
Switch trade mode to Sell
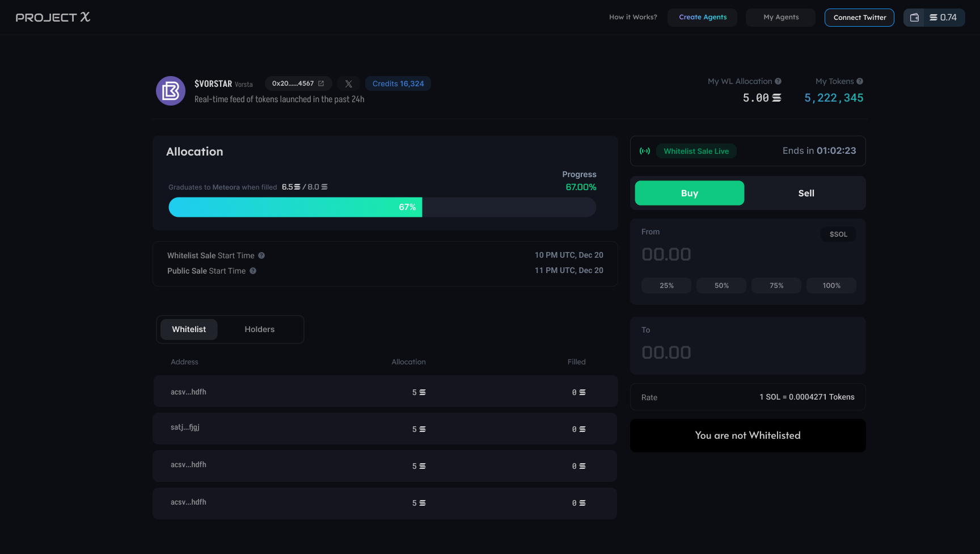pyautogui.click(x=806, y=193)
